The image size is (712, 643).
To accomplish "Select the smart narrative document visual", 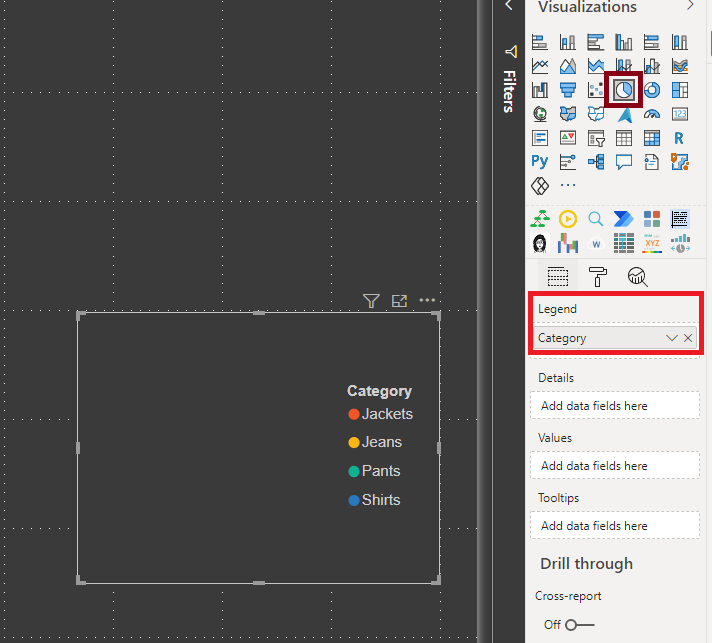I will pyautogui.click(x=652, y=162).
